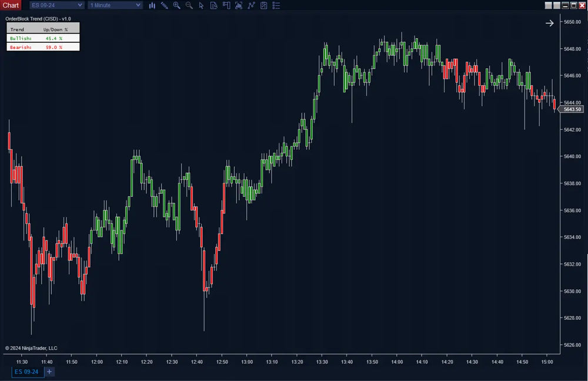588x381 pixels.
Task: Open the ES 09-24 instrument dropdown
Action: 56,5
